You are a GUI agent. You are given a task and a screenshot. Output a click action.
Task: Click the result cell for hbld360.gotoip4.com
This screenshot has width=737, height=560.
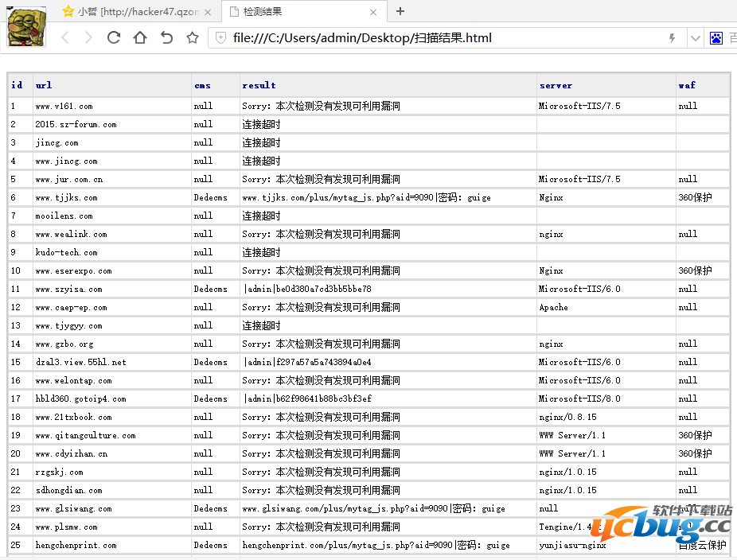307,399
